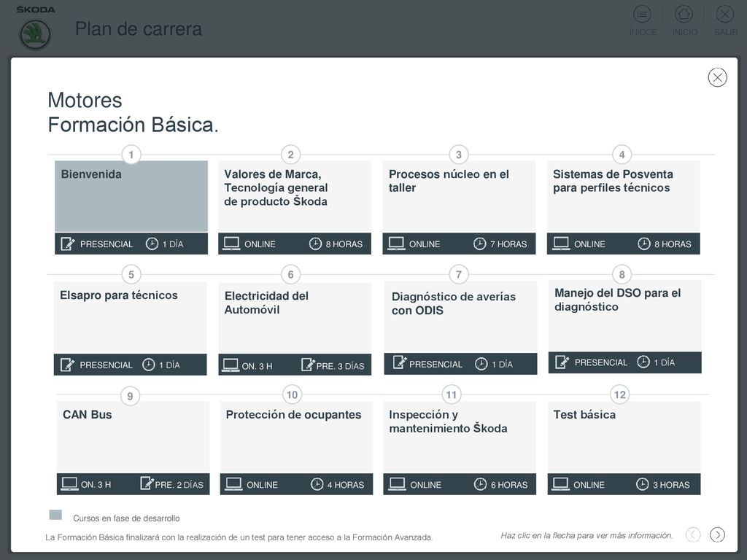Open Electricidad del Automóvil course
The image size is (747, 560).
click(295, 329)
